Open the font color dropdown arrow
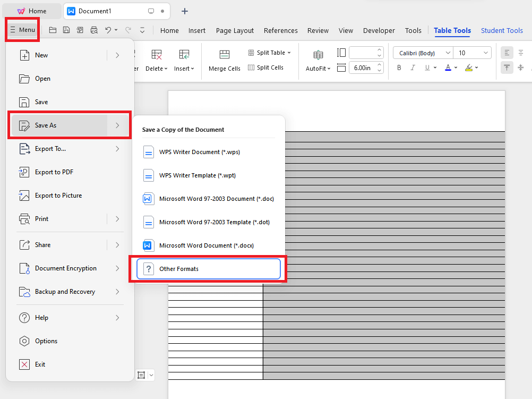 (x=456, y=67)
